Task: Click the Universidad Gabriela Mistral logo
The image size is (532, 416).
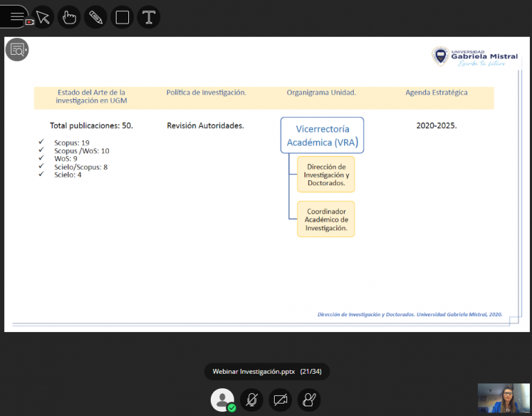Action: [x=474, y=57]
